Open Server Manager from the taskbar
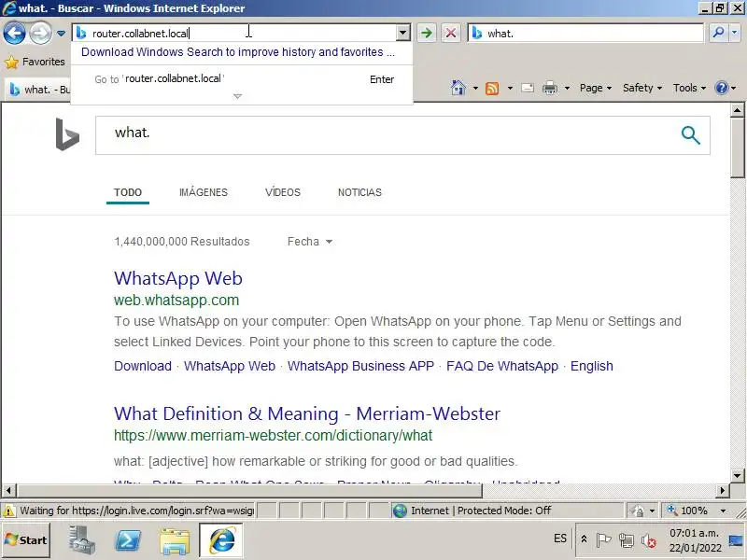The height and width of the screenshot is (560, 747). [81, 540]
